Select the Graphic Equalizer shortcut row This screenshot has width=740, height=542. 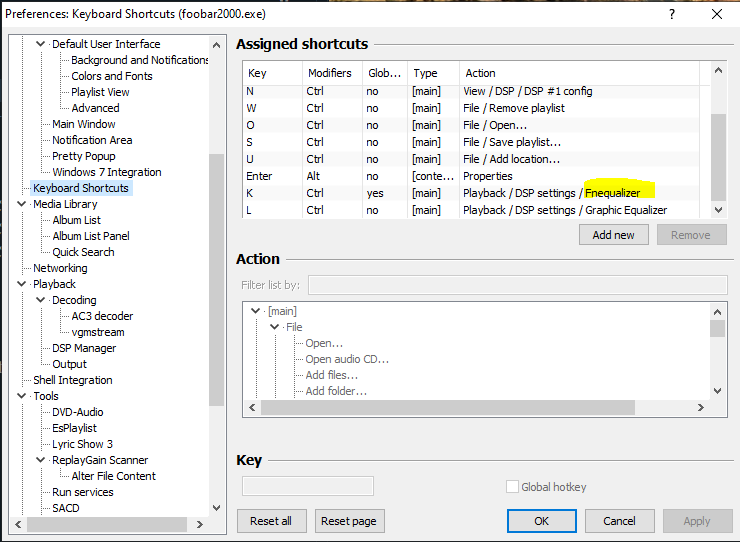pos(480,210)
